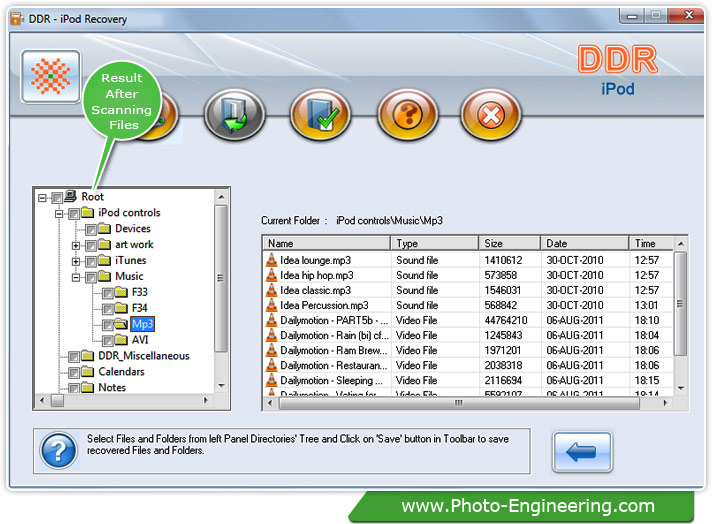Collapse the Root tree node
This screenshot has width=712, height=524.
(x=42, y=198)
